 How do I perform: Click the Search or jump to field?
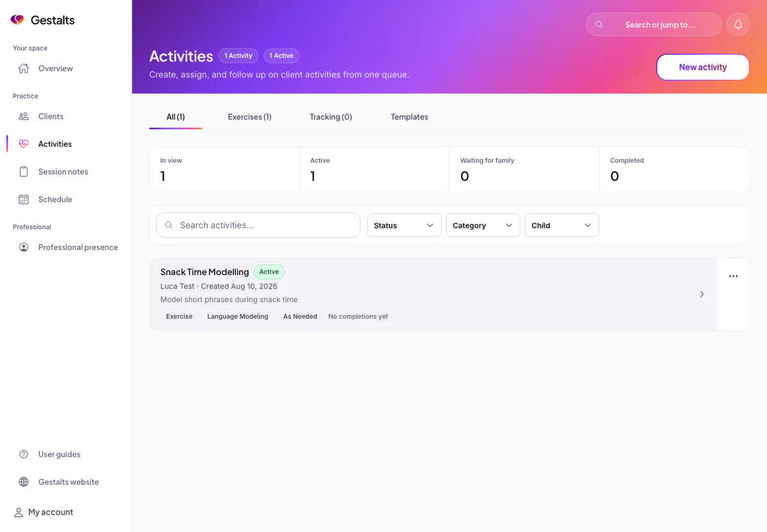[654, 24]
